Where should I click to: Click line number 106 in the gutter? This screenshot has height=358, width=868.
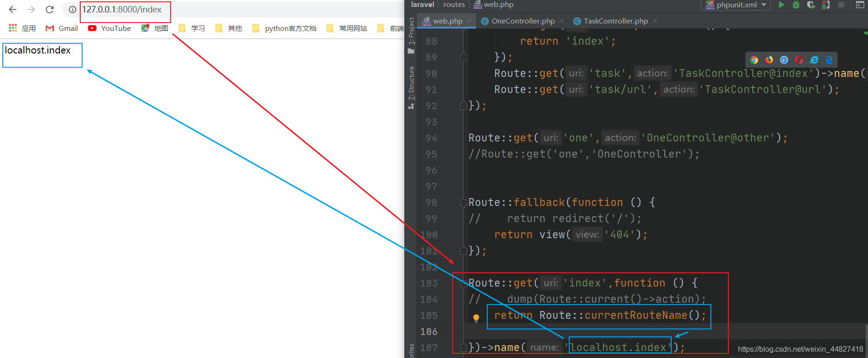pos(429,332)
